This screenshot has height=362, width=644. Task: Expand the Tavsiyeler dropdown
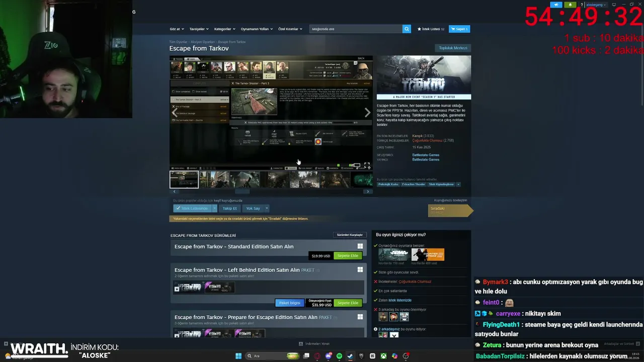(199, 29)
